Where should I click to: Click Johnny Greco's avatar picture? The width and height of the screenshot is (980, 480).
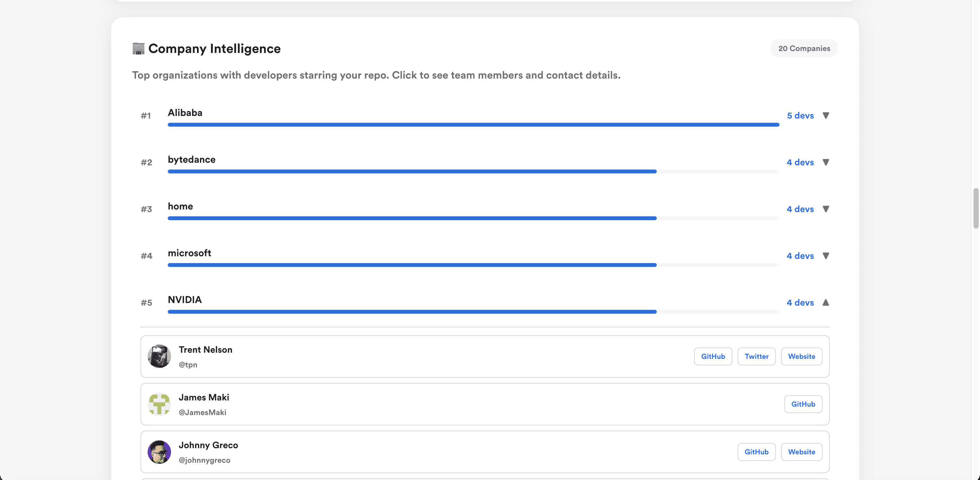point(159,452)
